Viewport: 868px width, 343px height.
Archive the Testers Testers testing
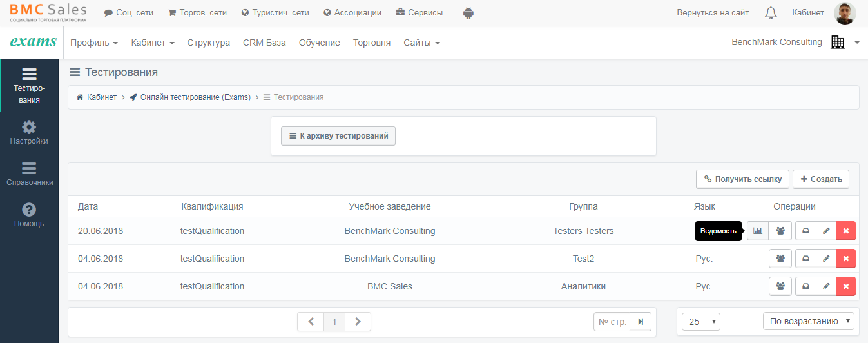pyautogui.click(x=805, y=231)
